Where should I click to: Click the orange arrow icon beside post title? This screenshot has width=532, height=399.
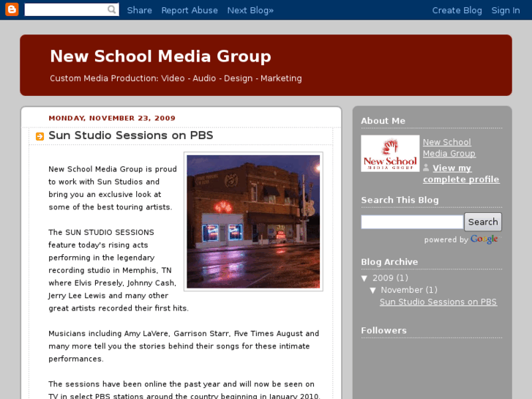(40, 136)
